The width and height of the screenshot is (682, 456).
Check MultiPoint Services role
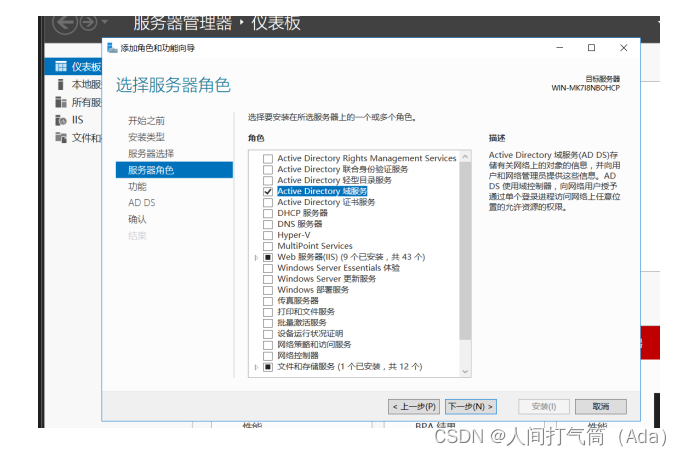(268, 246)
